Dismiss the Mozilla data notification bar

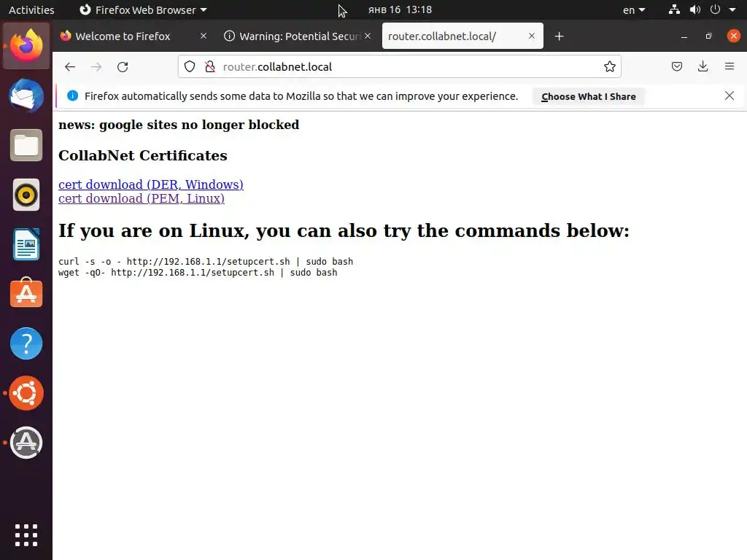(729, 96)
